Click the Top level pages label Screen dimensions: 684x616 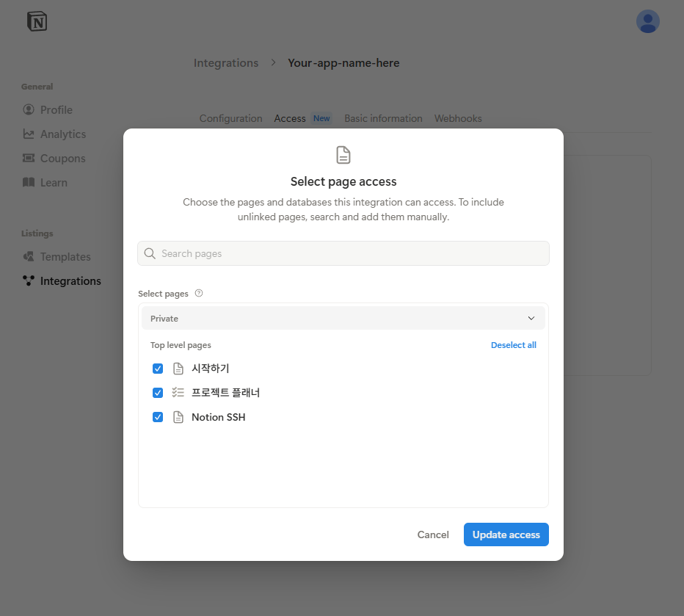(x=181, y=344)
